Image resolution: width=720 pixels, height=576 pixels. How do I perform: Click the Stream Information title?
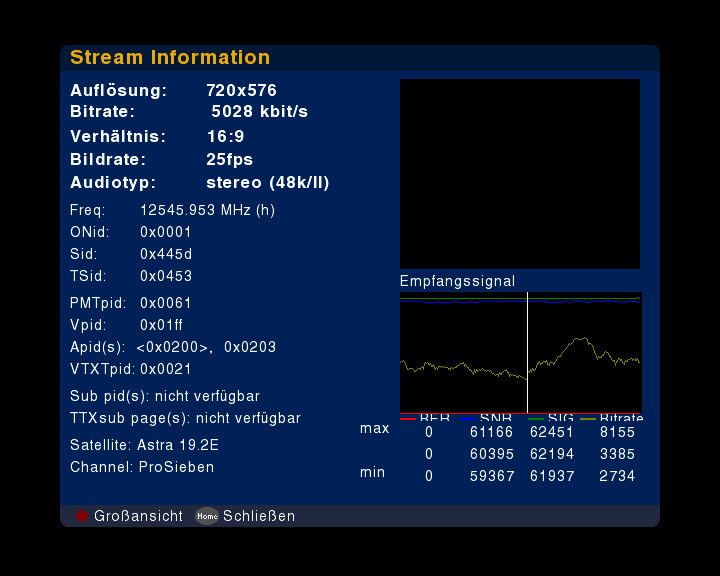pyautogui.click(x=170, y=57)
